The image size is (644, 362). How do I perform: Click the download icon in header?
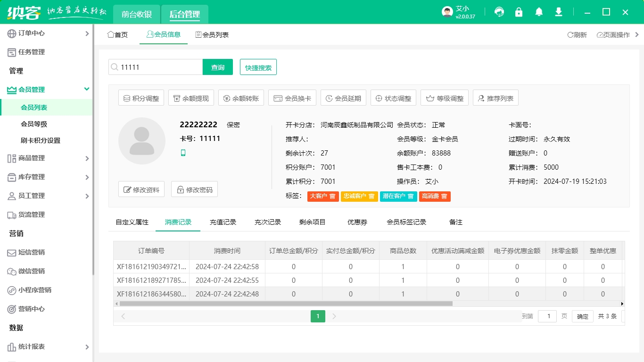coord(559,12)
